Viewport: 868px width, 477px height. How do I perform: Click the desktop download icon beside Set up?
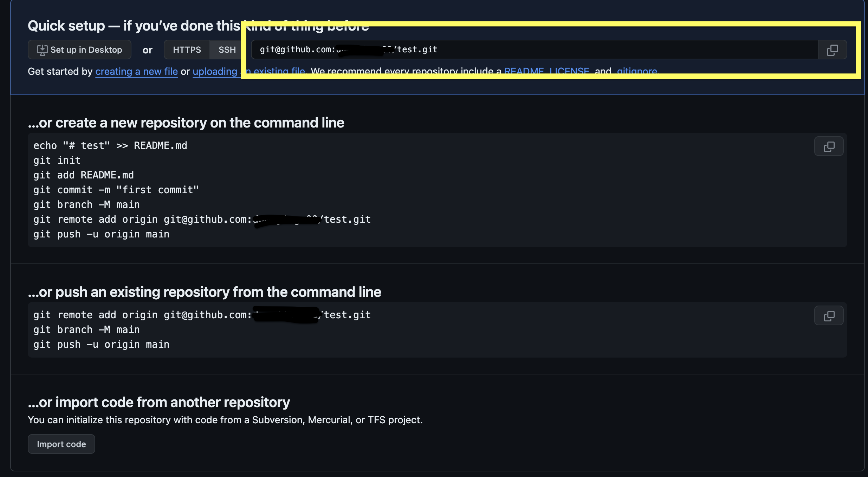[x=42, y=50]
